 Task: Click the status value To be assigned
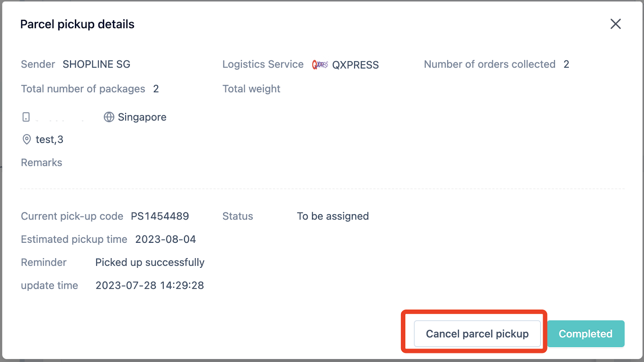pyautogui.click(x=333, y=216)
